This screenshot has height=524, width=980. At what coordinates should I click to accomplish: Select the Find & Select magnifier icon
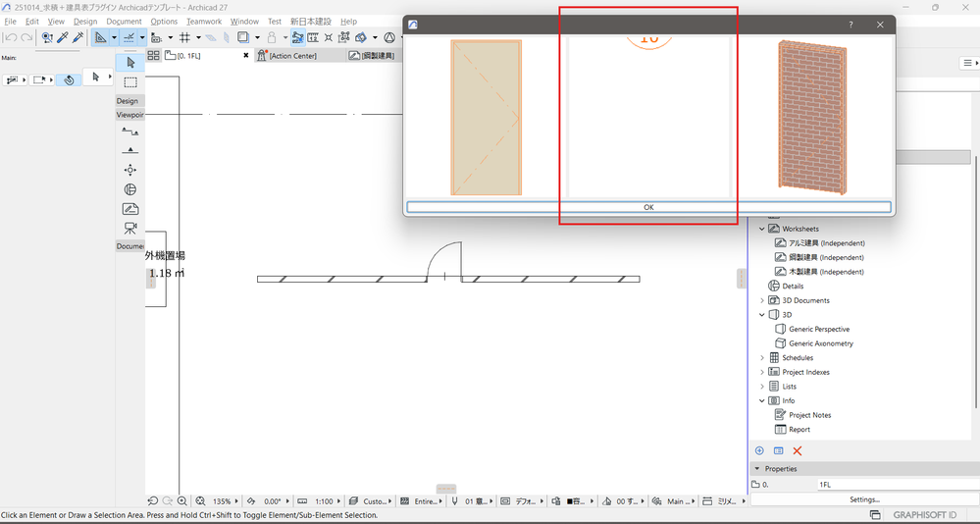tap(47, 37)
